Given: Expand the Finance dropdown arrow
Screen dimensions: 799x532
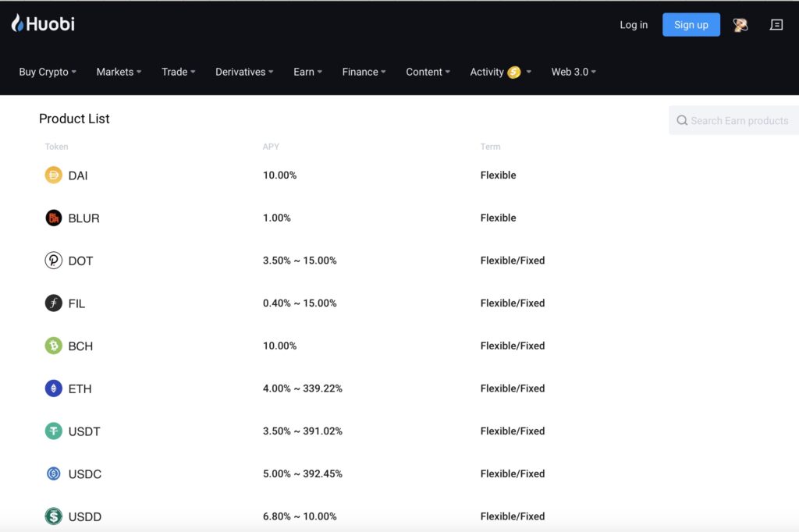Looking at the screenshot, I should tap(383, 72).
